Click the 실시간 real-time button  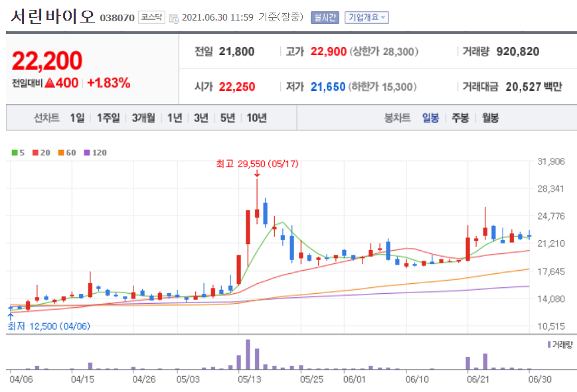click(325, 17)
